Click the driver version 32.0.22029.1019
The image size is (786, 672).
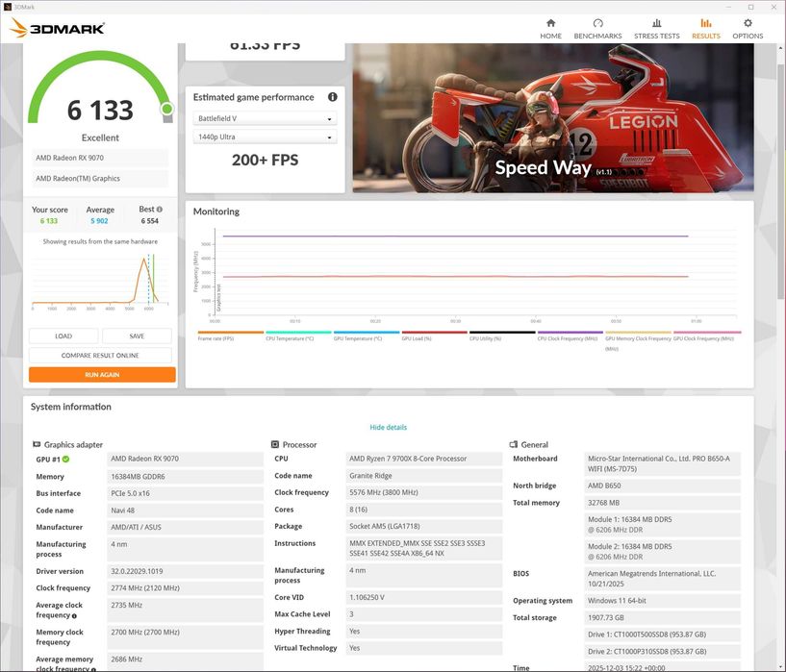[185, 571]
